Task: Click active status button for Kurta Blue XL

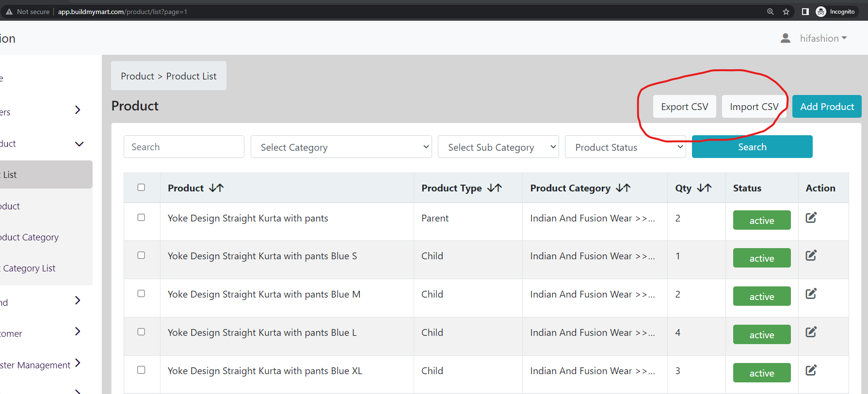Action: pos(762,373)
